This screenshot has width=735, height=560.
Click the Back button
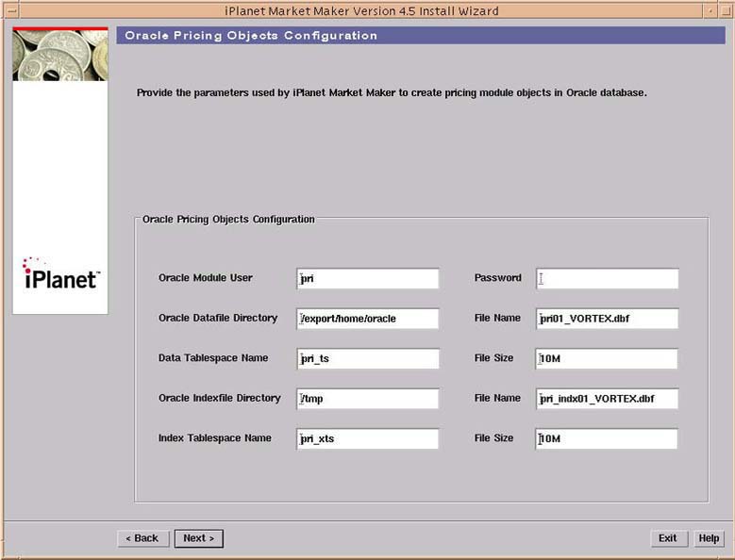click(x=142, y=538)
